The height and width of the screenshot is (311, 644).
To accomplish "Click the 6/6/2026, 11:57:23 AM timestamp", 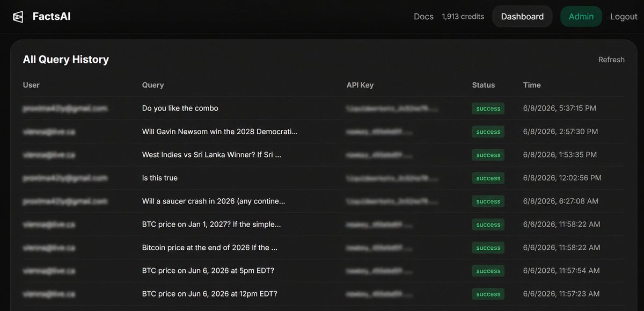I will tap(562, 294).
